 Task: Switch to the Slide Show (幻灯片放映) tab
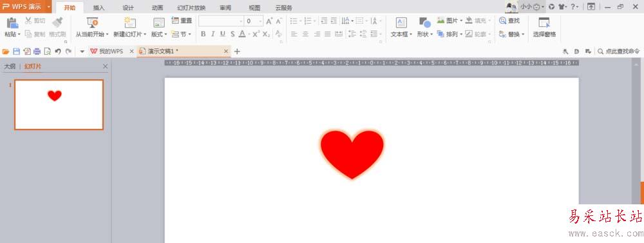pos(191,8)
